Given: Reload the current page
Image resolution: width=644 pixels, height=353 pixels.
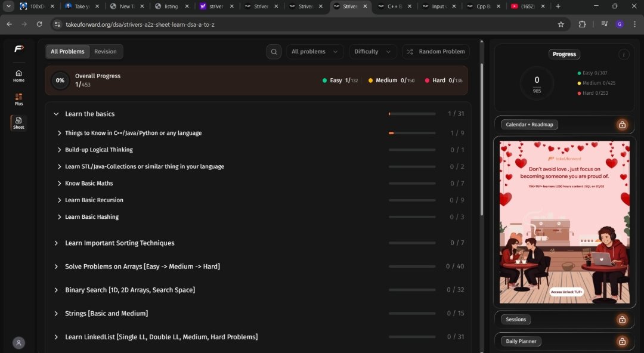Looking at the screenshot, I should [39, 24].
